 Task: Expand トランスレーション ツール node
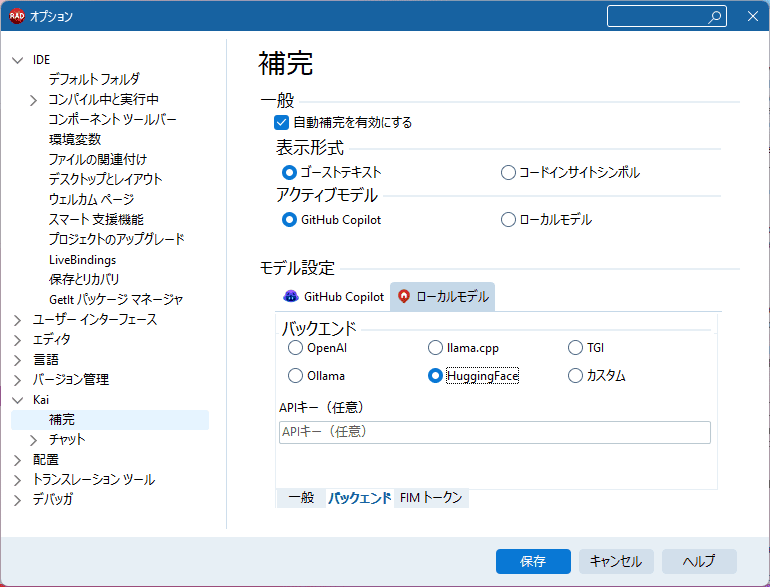[18, 480]
